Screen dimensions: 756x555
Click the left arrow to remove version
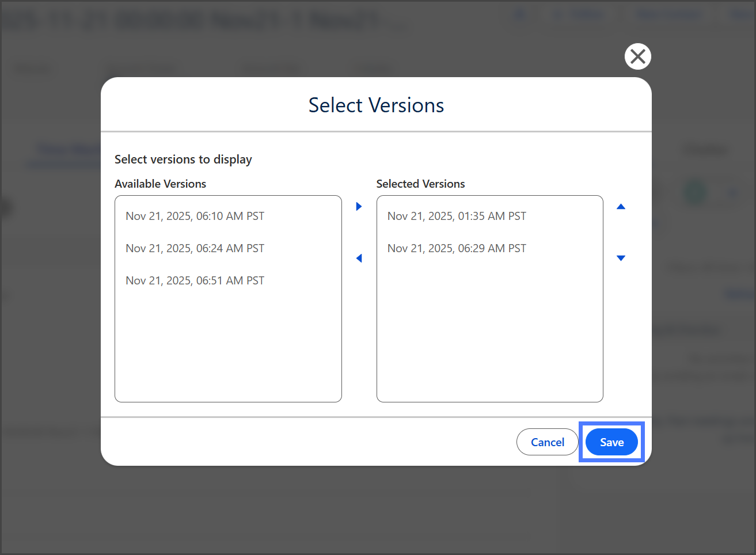click(x=359, y=258)
